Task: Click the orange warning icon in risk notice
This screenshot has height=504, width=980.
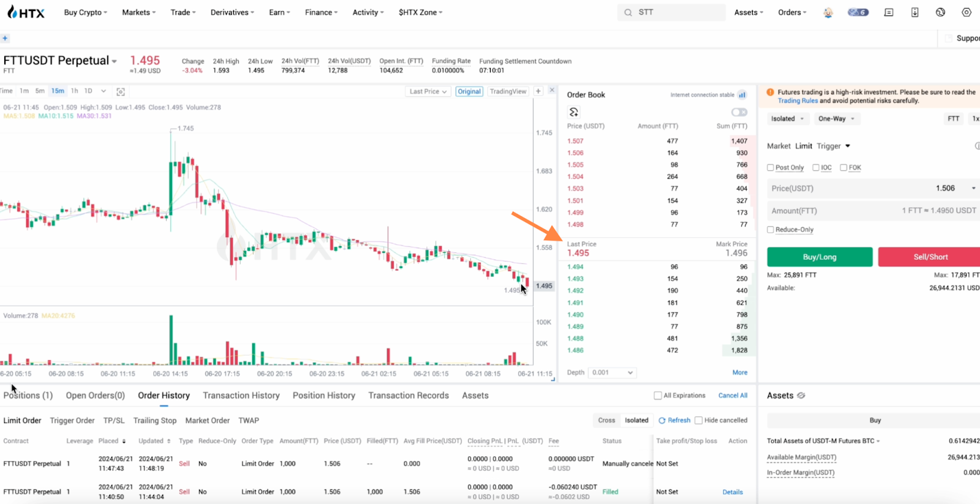Action: [771, 92]
